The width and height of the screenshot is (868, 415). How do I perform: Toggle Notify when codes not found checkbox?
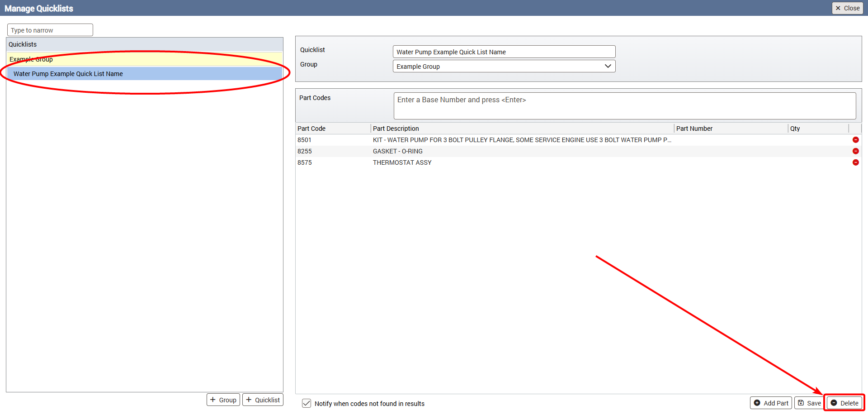pos(307,403)
